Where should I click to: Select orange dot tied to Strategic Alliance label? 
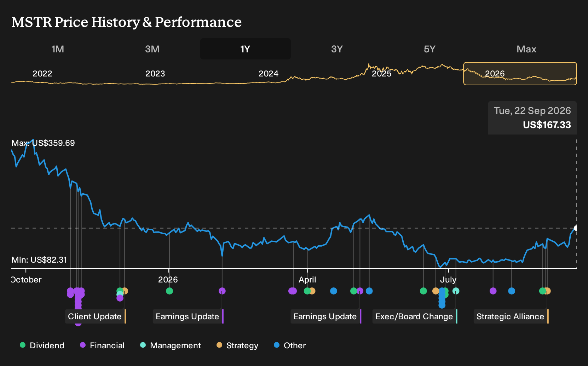pyautogui.click(x=548, y=291)
